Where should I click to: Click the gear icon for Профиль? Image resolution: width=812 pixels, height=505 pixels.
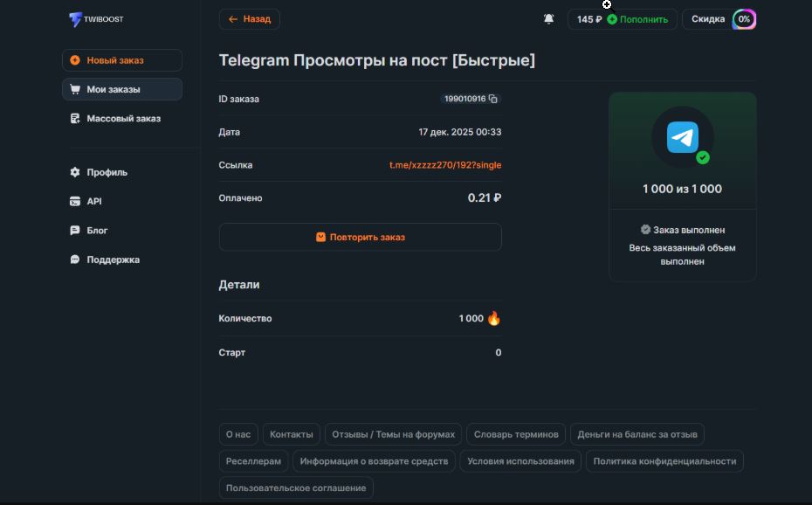[x=75, y=172]
